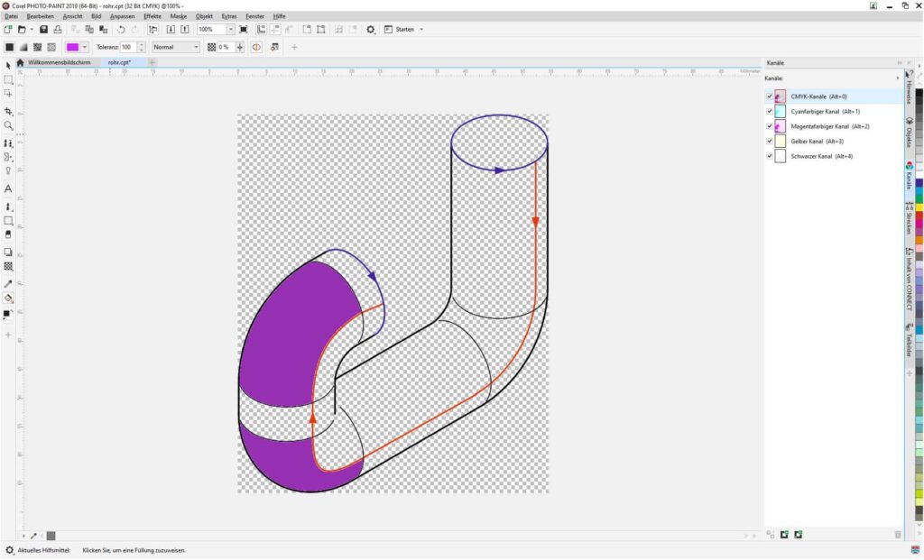924x560 pixels.
Task: Click the delete trash icon in Kanäle panel
Action: tap(898, 534)
